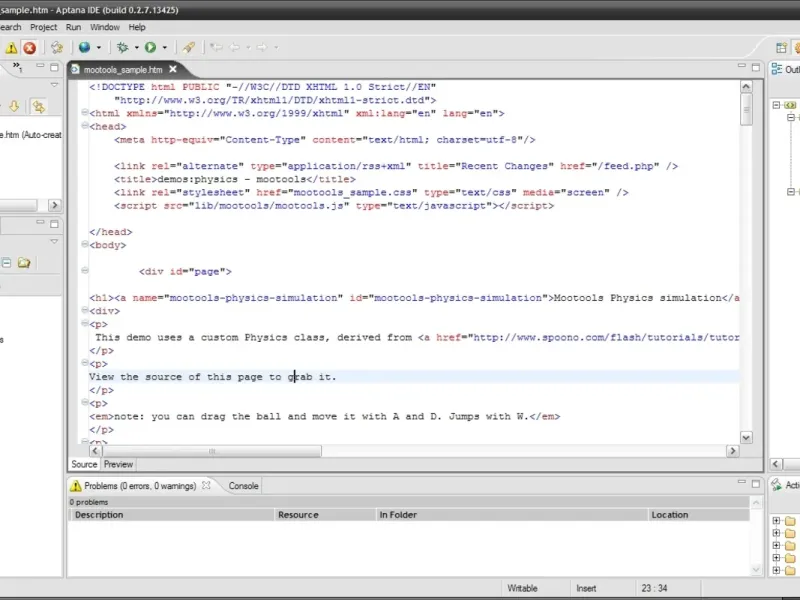Click the Debug bug icon in toolbar
Viewport: 800px width, 600px height.
[123, 47]
